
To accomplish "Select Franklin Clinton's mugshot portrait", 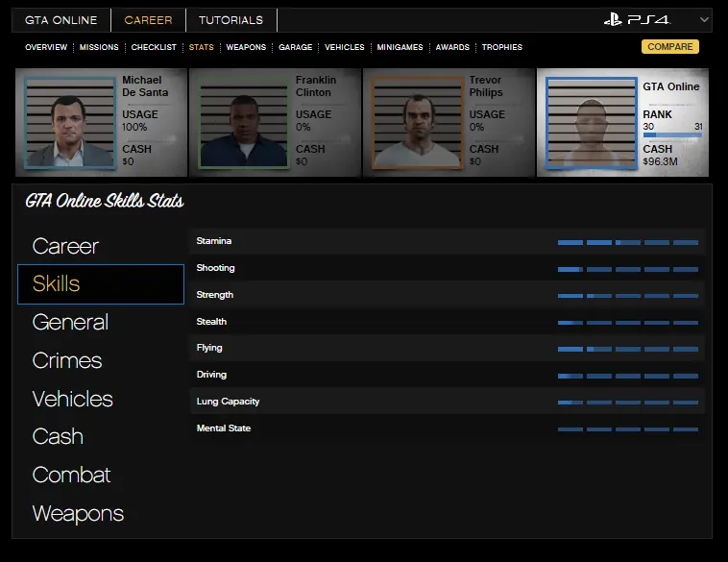I will 244,123.
